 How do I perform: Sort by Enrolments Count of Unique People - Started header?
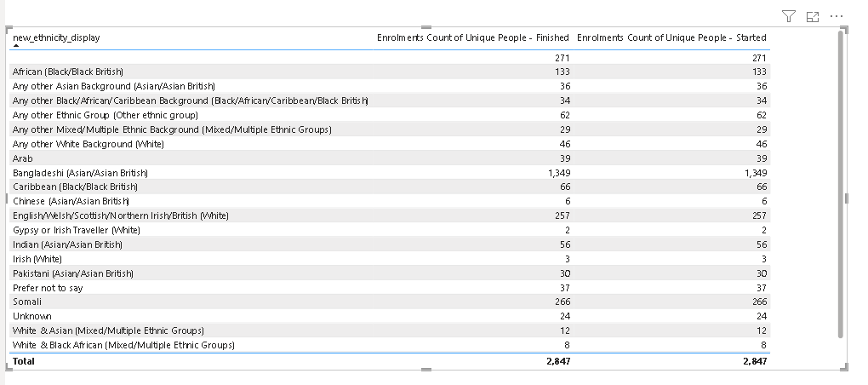671,37
